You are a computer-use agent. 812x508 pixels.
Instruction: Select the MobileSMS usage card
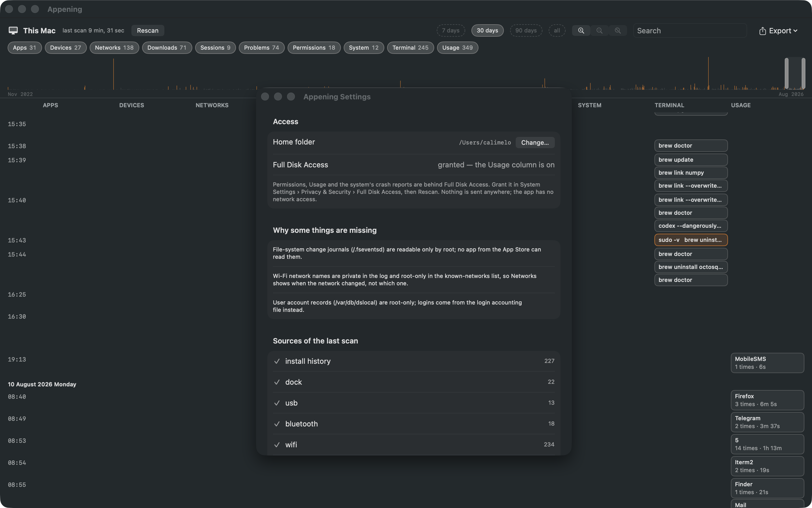[767, 363]
